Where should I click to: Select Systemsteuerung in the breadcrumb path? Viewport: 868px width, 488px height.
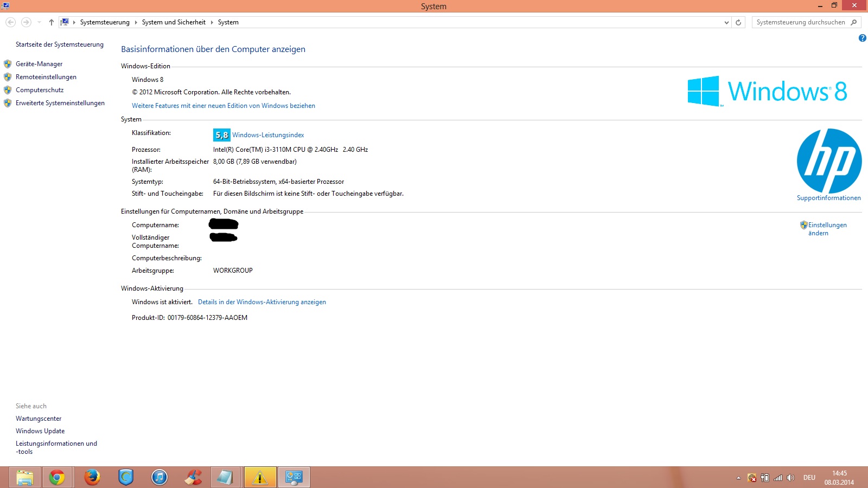tap(105, 22)
